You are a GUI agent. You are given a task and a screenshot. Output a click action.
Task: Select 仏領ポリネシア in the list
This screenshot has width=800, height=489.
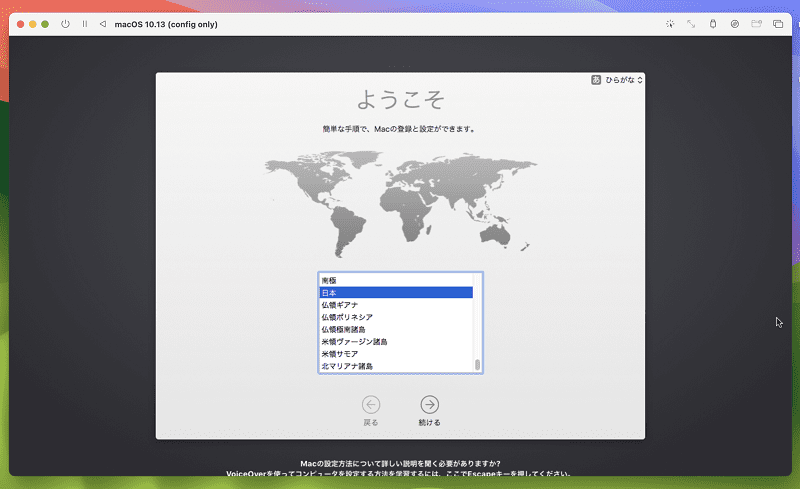[396, 317]
